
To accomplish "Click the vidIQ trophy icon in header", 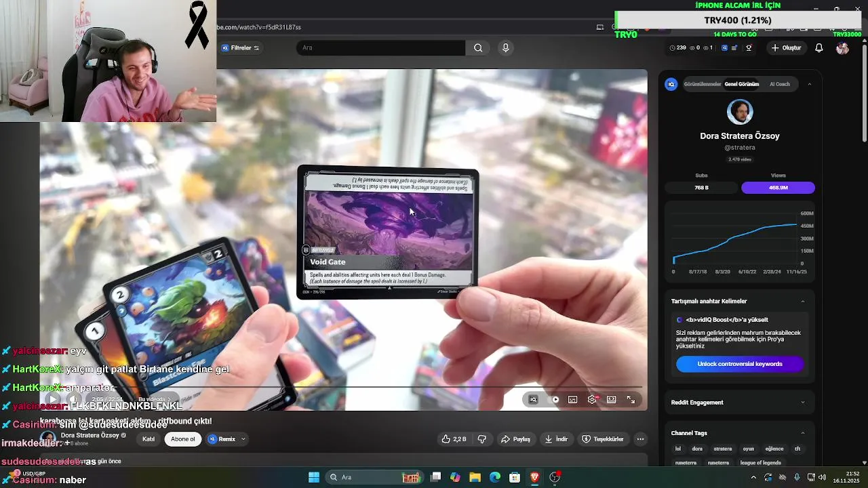I will tap(749, 48).
